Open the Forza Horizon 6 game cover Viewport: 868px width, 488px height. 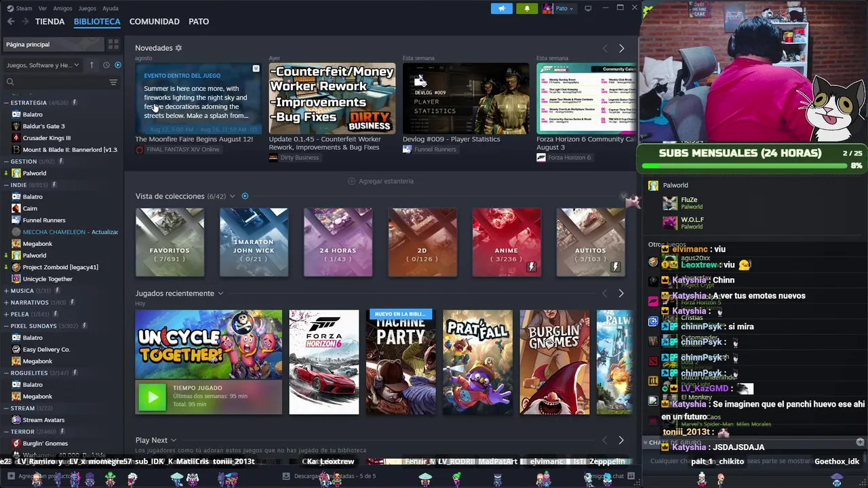coord(324,362)
